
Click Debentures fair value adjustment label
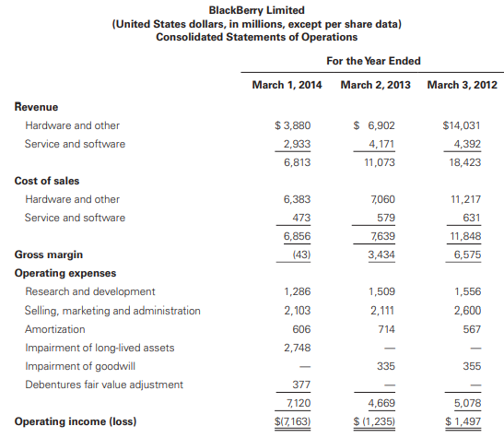104,385
